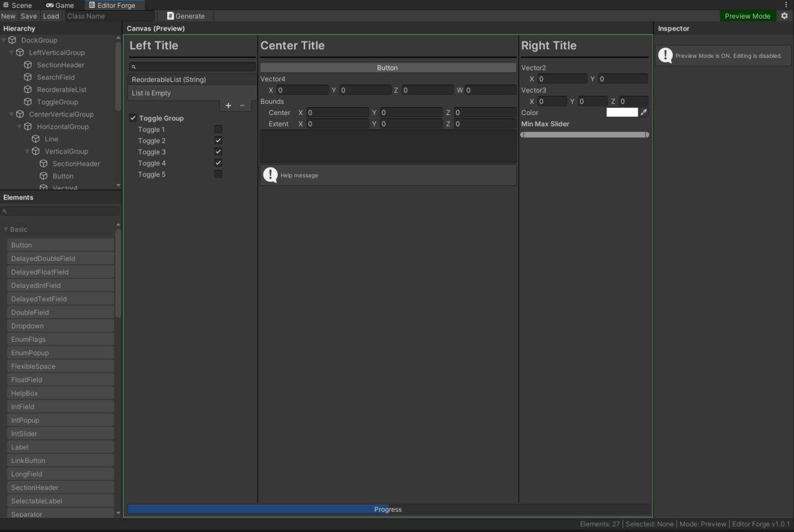Collapse the VerticalGroup tree node

tap(27, 151)
